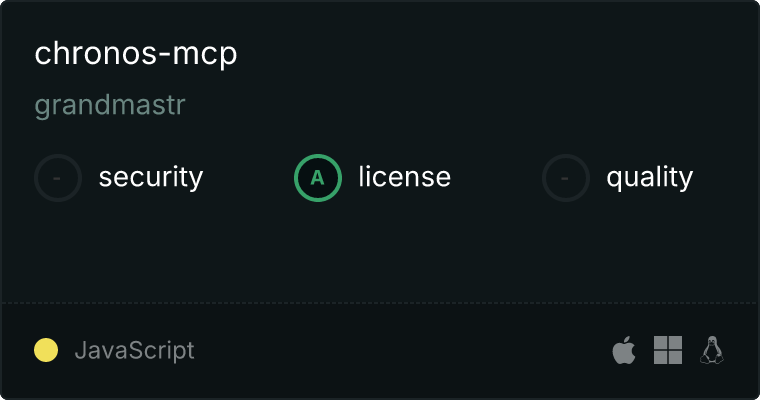
Task: Click the Windows platform icon
Action: (668, 350)
